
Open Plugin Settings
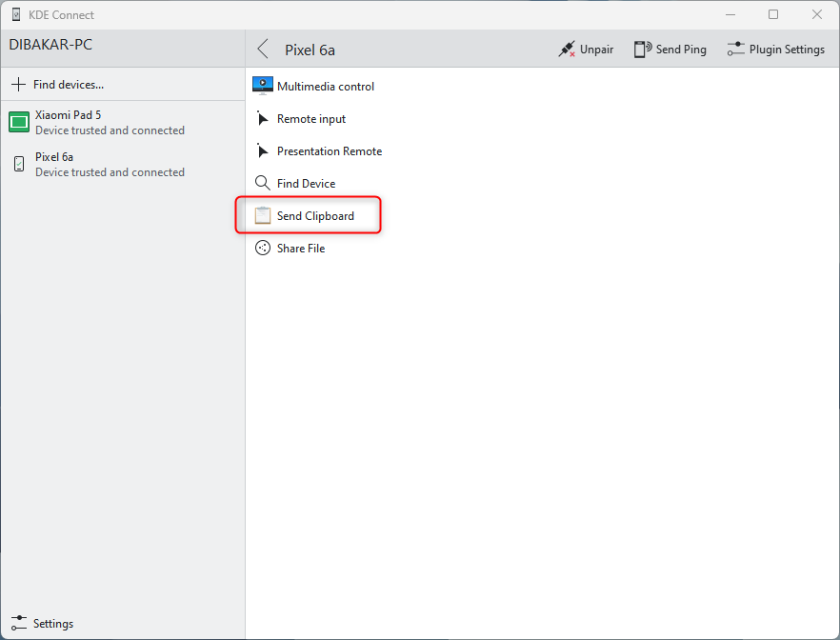(775, 50)
